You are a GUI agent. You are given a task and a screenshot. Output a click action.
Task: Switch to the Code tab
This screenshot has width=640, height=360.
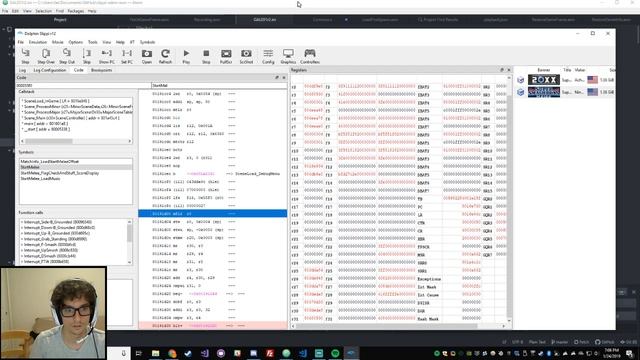coord(78,70)
